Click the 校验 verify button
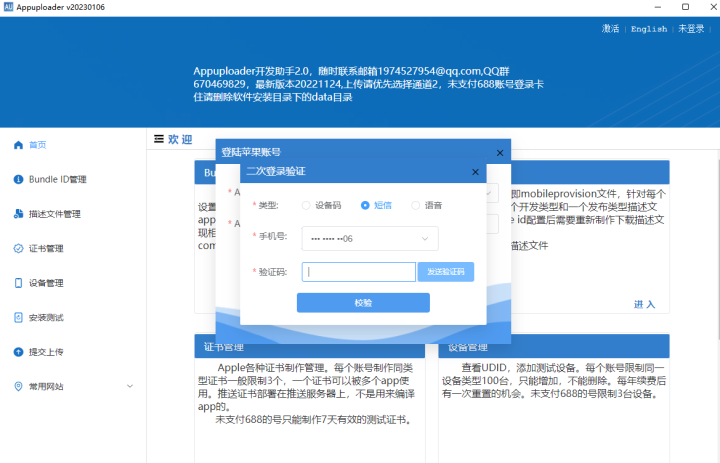This screenshot has height=463, width=720. pyautogui.click(x=363, y=303)
